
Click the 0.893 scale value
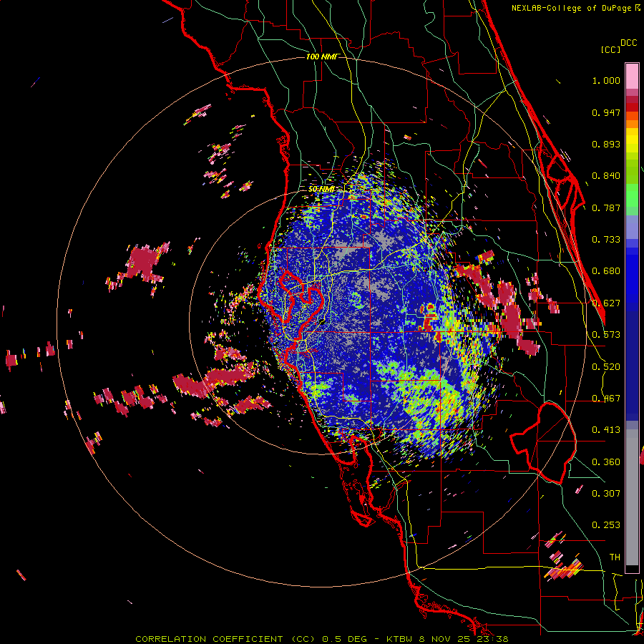pos(606,144)
